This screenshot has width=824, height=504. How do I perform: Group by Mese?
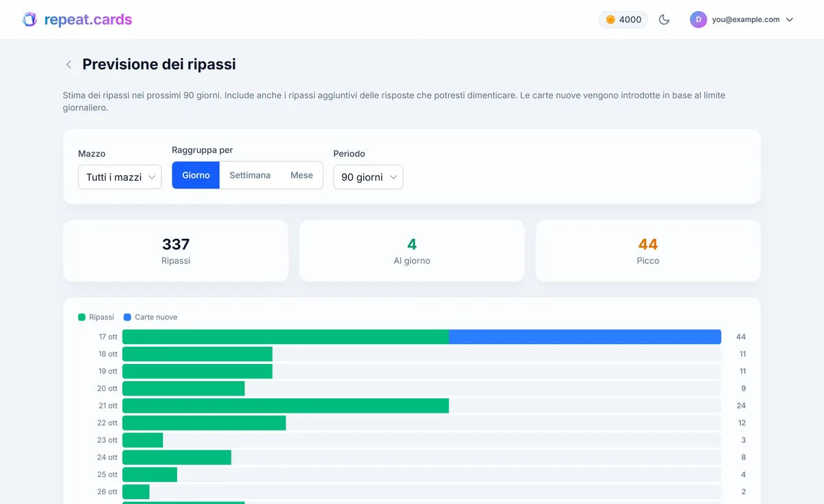pos(301,175)
